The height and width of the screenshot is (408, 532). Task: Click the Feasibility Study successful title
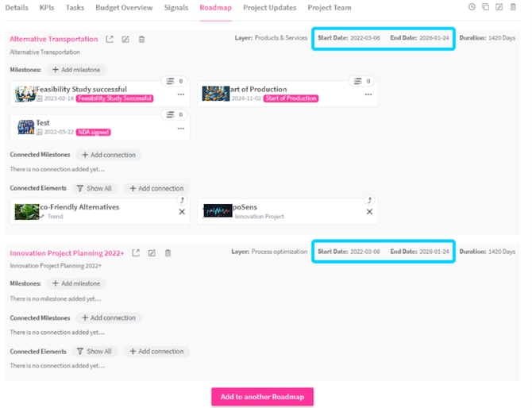coord(82,89)
